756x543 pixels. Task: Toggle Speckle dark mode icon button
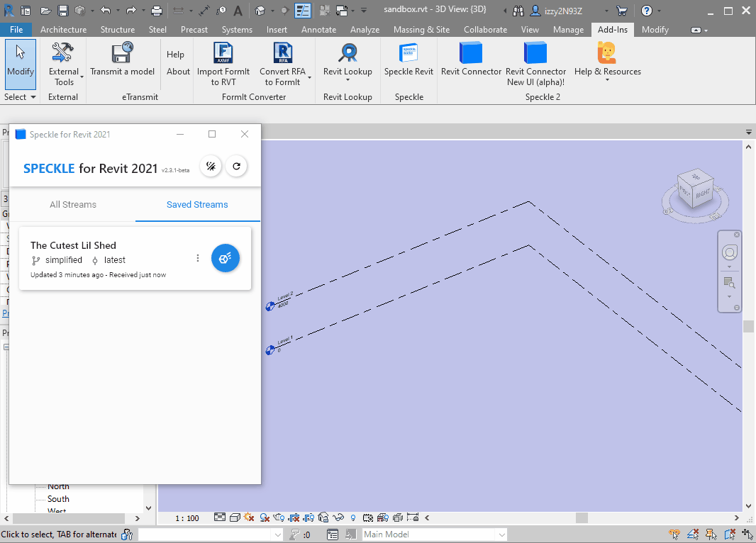pyautogui.click(x=211, y=166)
